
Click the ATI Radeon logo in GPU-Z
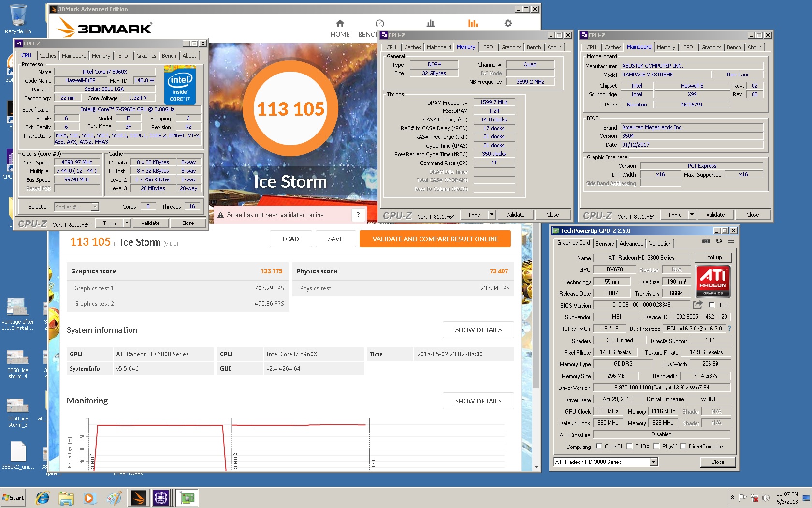coord(713,281)
